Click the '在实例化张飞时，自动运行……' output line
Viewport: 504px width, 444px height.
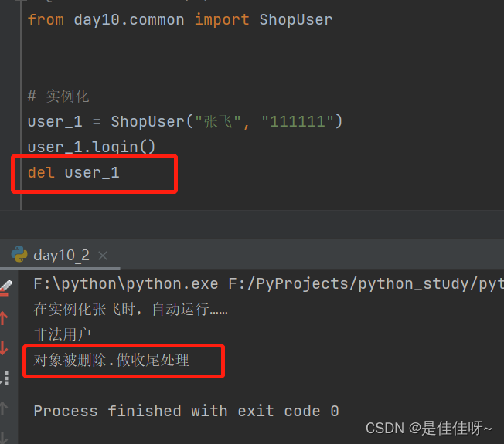click(x=131, y=310)
